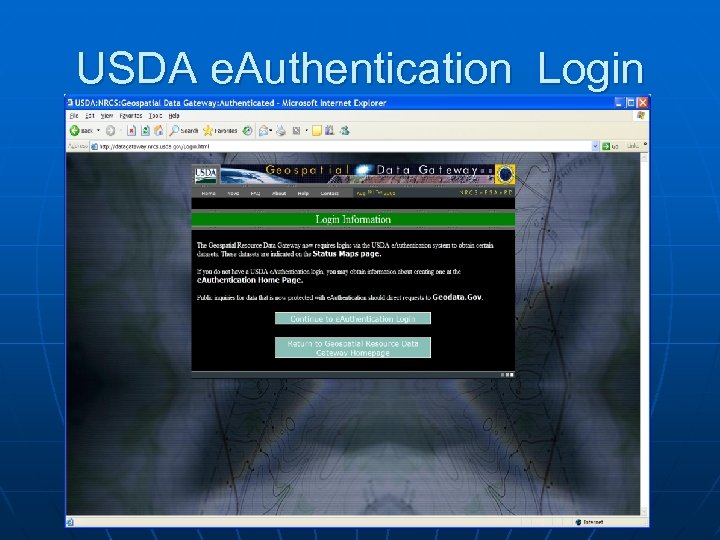This screenshot has height=540, width=720.
Task: Click About in the Gateway nav bar
Action: pyautogui.click(x=279, y=193)
